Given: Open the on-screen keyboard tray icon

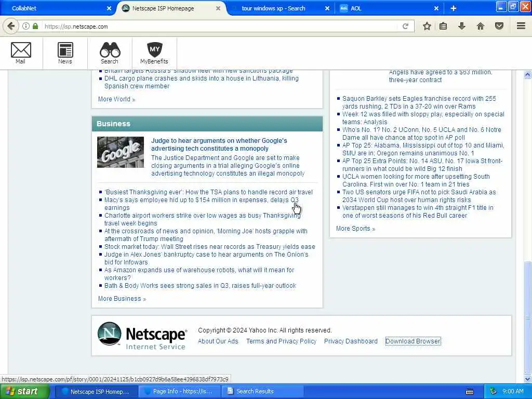Looking at the screenshot, I should [x=470, y=392].
